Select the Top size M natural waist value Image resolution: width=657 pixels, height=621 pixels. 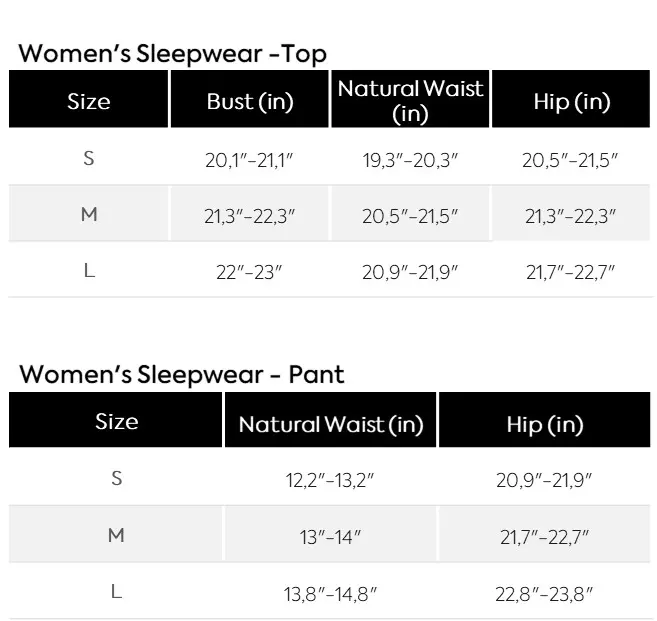click(410, 216)
